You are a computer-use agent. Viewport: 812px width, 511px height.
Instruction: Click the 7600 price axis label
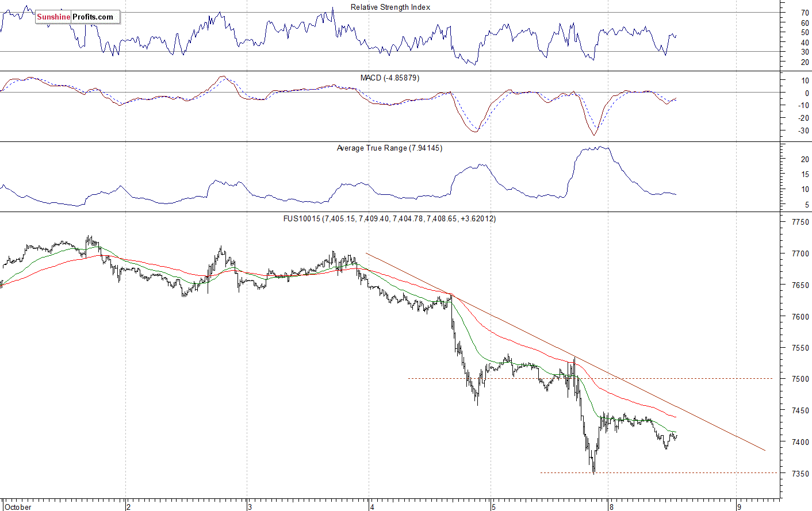800,317
